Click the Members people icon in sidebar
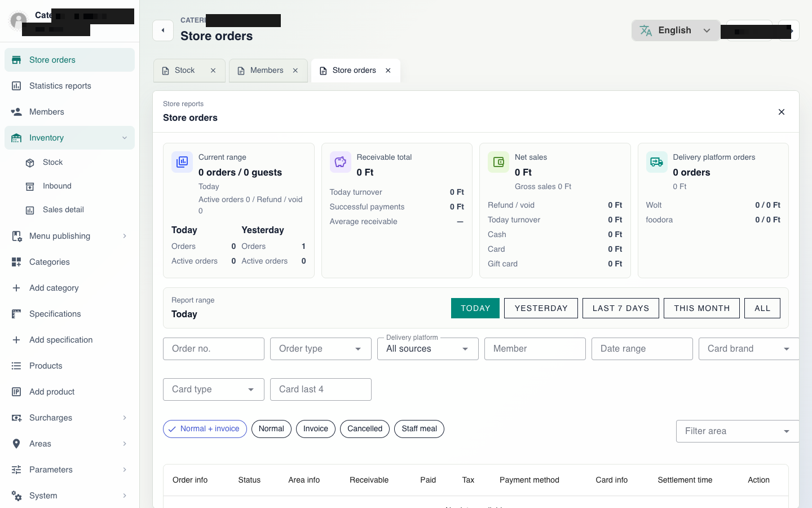Viewport: 812px width, 508px height. 16,112
